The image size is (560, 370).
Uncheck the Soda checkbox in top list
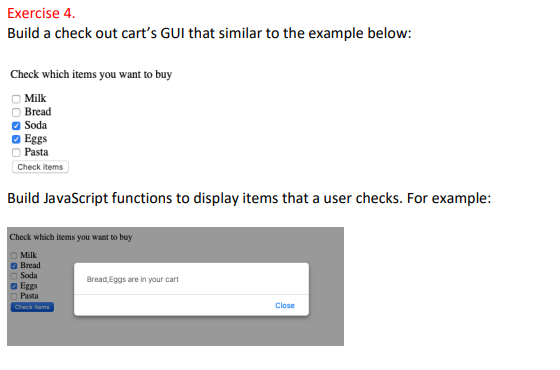click(x=16, y=126)
